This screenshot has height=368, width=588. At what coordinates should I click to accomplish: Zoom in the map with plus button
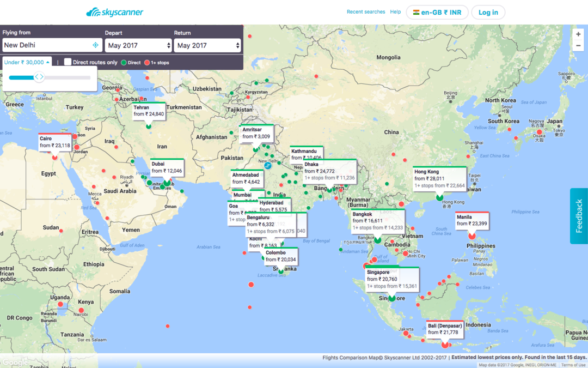[x=578, y=34]
